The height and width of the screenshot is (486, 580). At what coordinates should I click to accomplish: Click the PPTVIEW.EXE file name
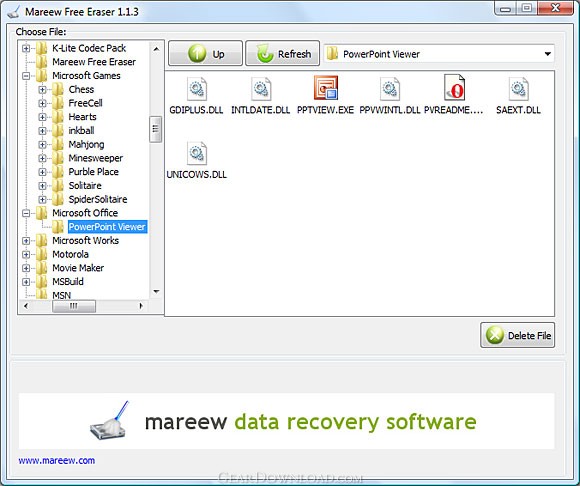point(326,110)
